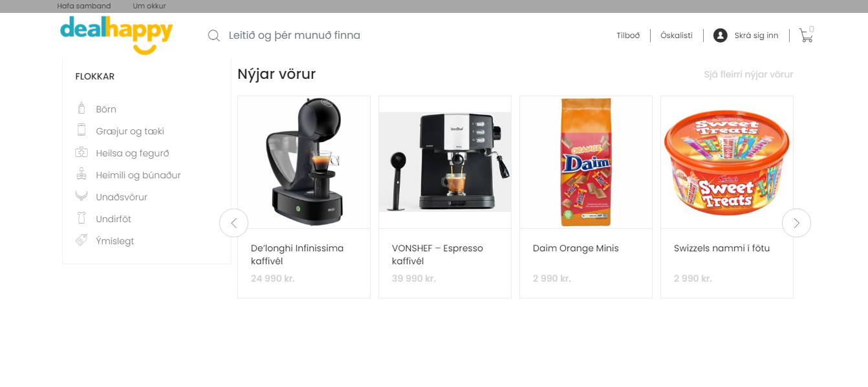Image resolution: width=868 pixels, height=387 pixels.
Task: Show next products with right arrow
Action: coord(796,223)
